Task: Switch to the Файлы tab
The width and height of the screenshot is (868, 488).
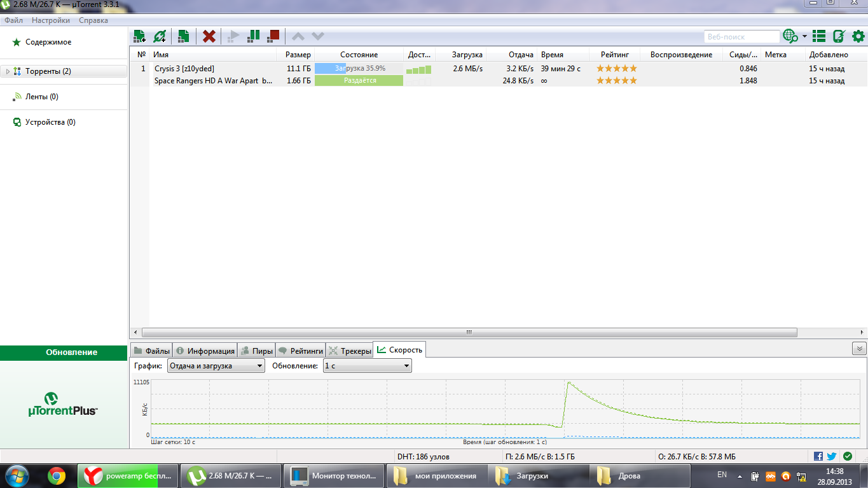Action: point(151,351)
